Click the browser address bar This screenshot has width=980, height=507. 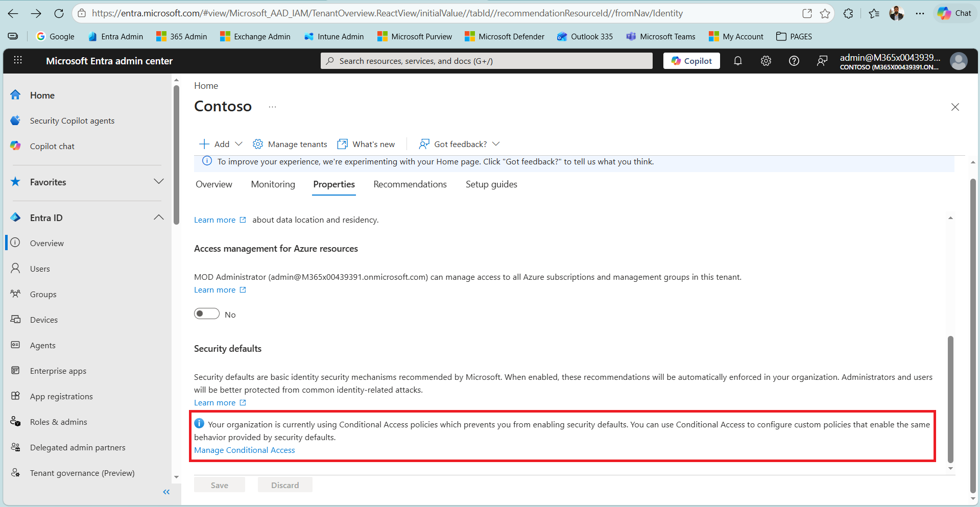pyautogui.click(x=387, y=13)
